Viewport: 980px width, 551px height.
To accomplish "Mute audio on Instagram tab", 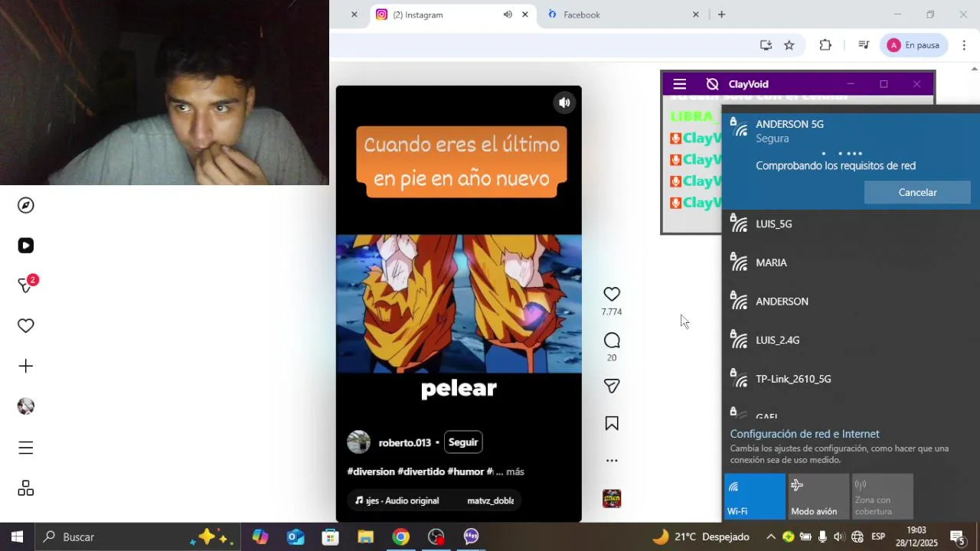I will click(508, 15).
